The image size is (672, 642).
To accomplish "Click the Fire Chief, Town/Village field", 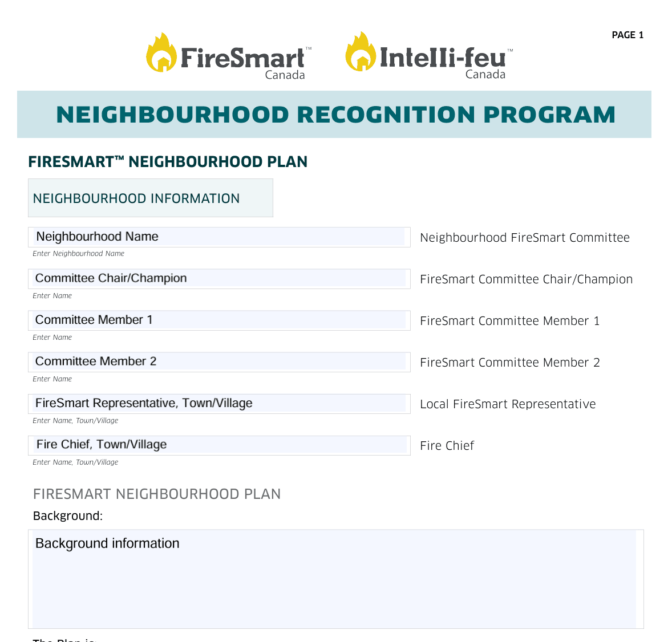I will coord(219,445).
